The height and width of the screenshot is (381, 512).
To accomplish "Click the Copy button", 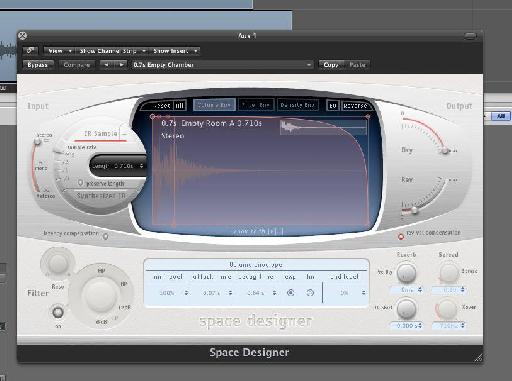I will tap(331, 65).
